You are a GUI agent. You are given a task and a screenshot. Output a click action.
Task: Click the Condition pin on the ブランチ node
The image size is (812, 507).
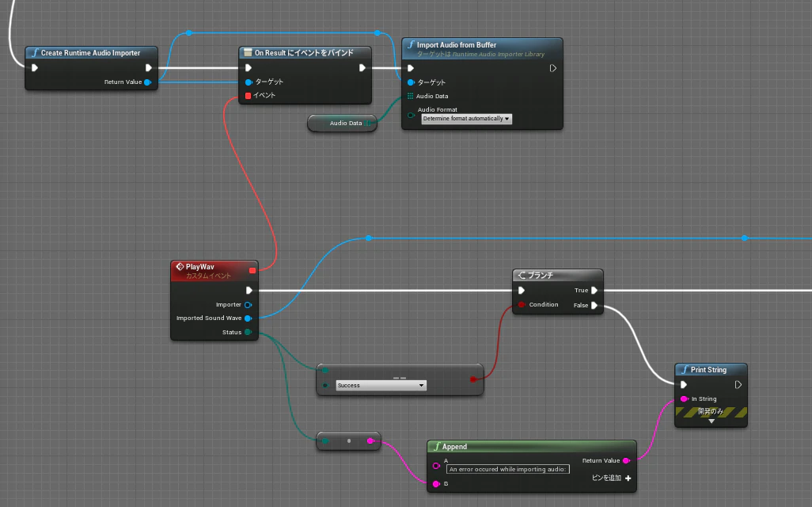pyautogui.click(x=522, y=305)
